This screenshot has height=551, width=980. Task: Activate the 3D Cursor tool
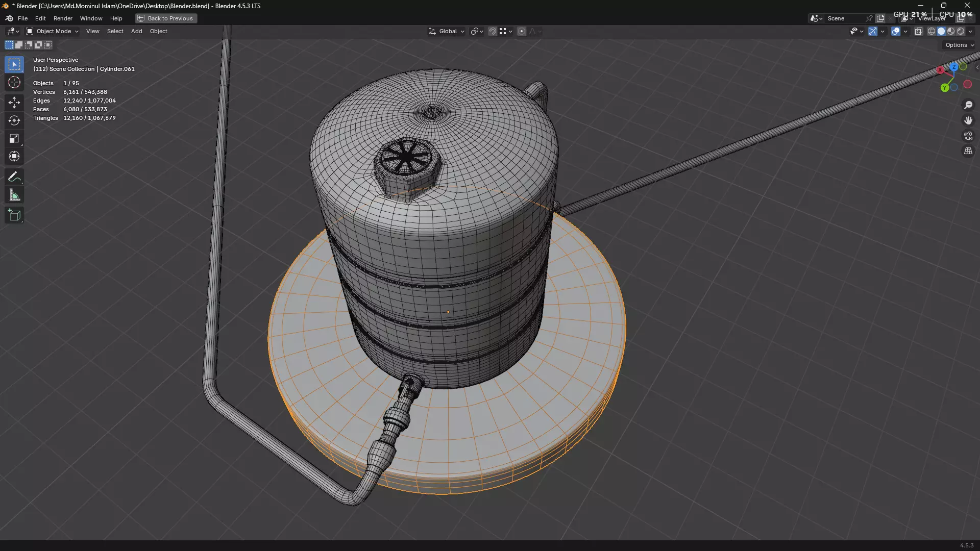[14, 83]
